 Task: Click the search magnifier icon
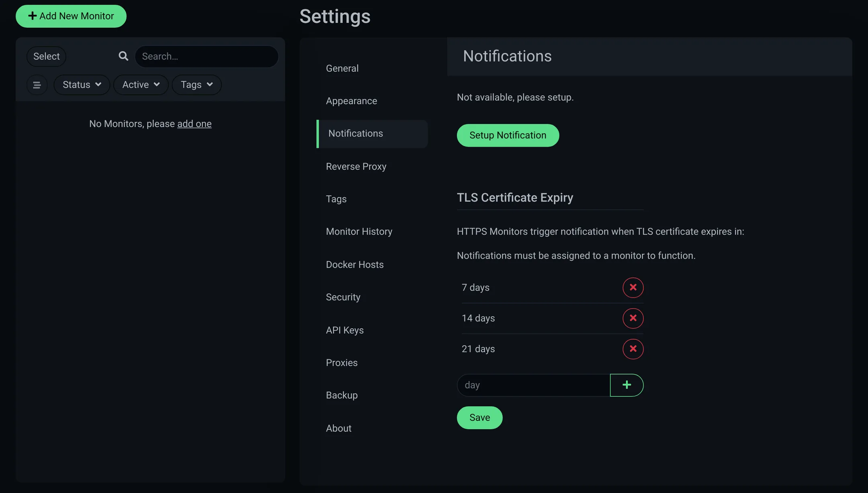coord(123,56)
